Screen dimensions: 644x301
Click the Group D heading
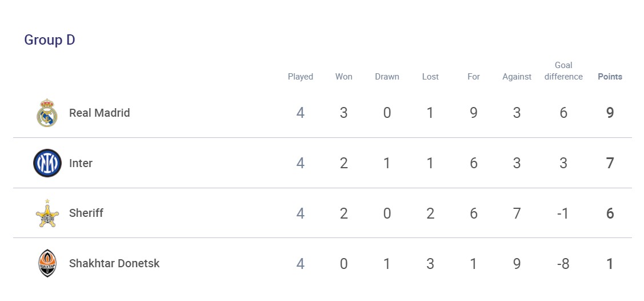(50, 40)
